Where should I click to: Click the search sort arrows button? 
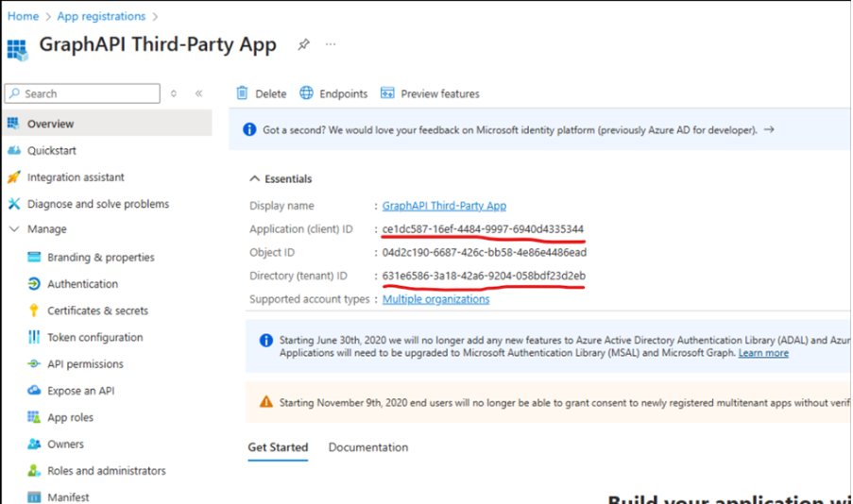[174, 93]
